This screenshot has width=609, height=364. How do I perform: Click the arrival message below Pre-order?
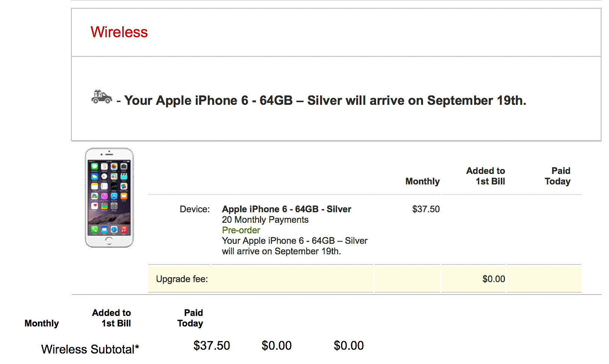295,246
